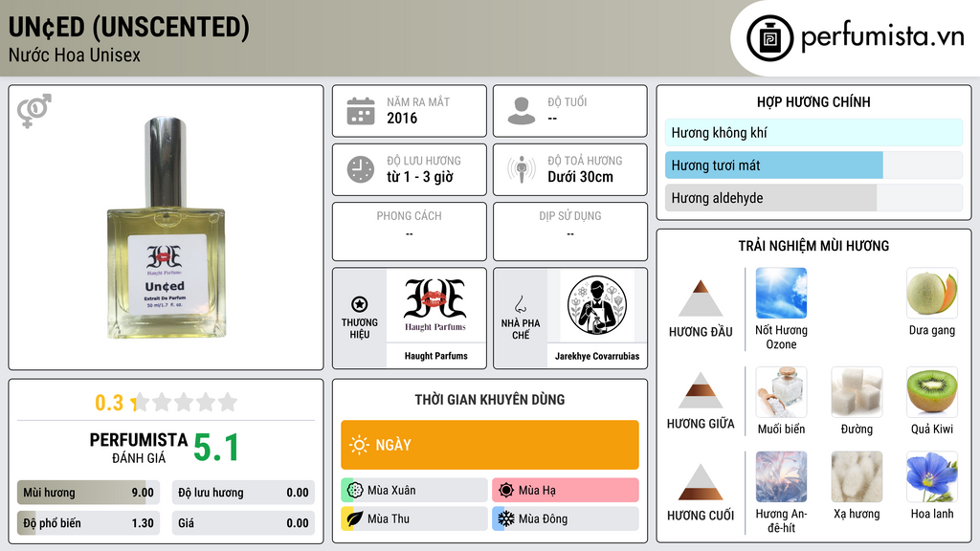Viewport: 980px width, 551px height.
Task: Click the Thời Gian Khuyên Dùng heading
Action: [x=490, y=399]
